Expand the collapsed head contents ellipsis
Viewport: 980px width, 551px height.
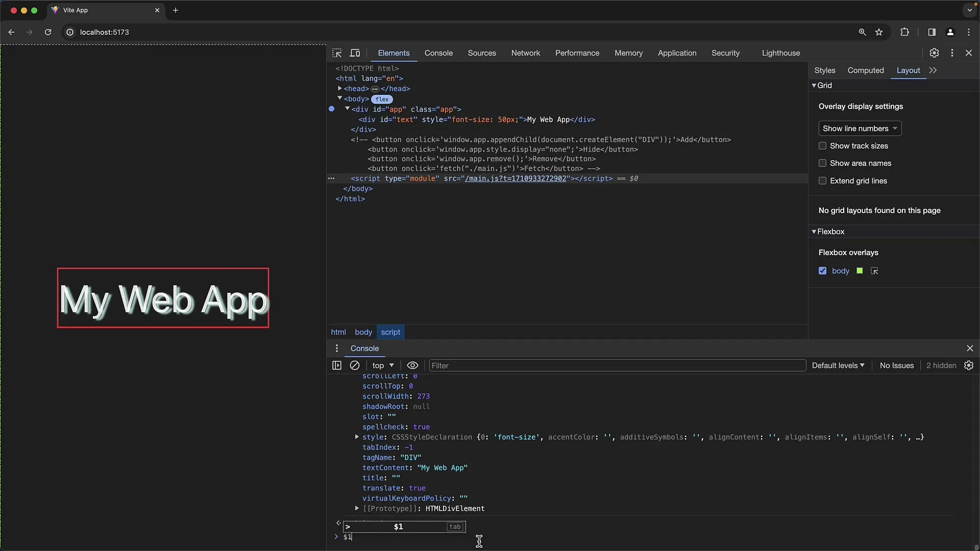(375, 89)
